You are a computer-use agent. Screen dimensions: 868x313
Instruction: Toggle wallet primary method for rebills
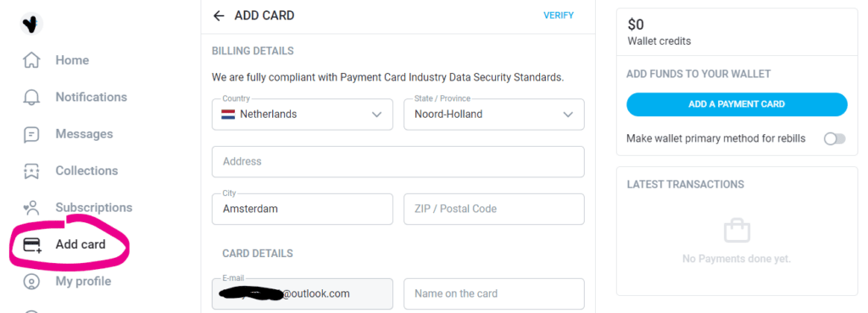(835, 138)
